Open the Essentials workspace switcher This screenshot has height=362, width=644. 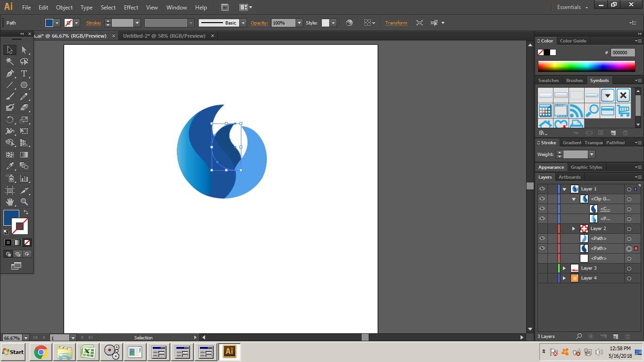[x=572, y=7]
